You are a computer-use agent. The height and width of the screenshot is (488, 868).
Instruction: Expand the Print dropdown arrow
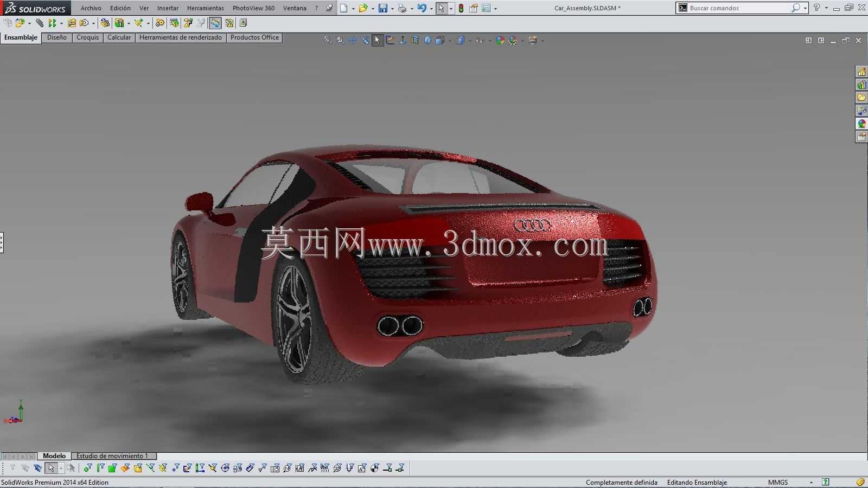point(412,9)
